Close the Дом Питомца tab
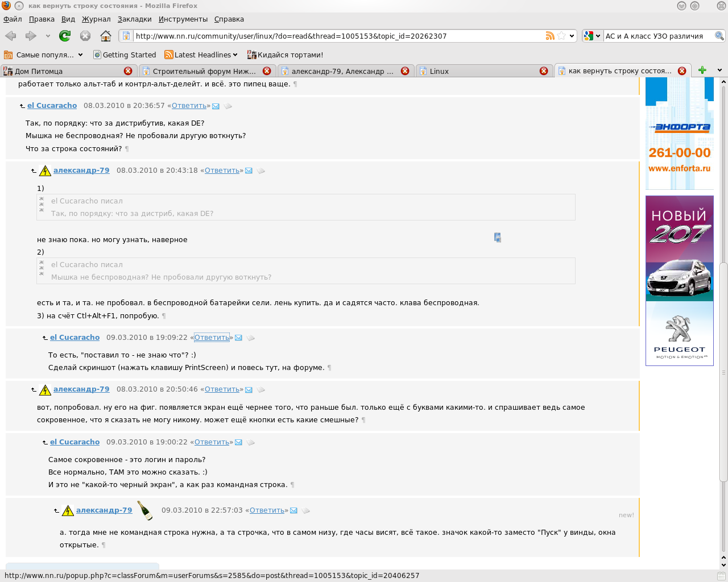Screen dimensions: 728x582 (x=128, y=71)
